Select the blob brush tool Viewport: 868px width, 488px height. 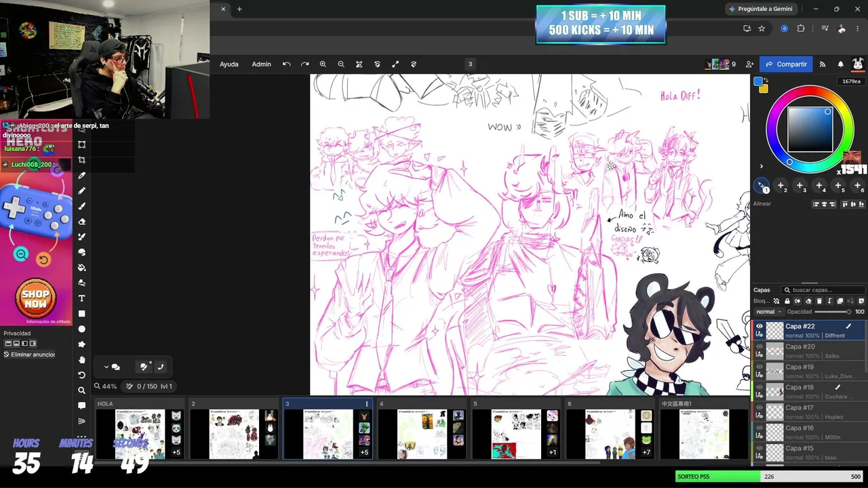(x=82, y=237)
